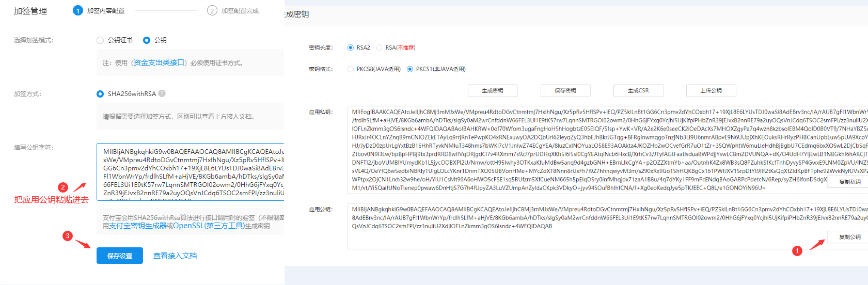Click the 生成密钥 button
Screen dimensions: 868x285
tap(492, 91)
